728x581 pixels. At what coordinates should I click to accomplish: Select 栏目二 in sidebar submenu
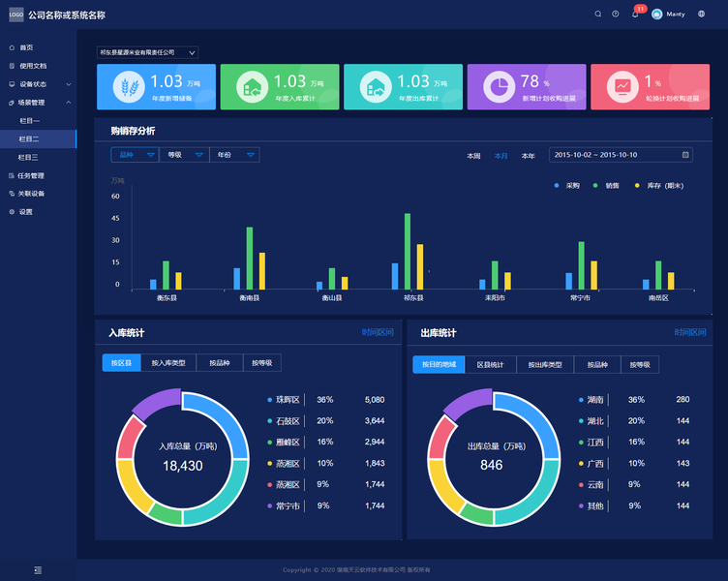pyautogui.click(x=38, y=138)
